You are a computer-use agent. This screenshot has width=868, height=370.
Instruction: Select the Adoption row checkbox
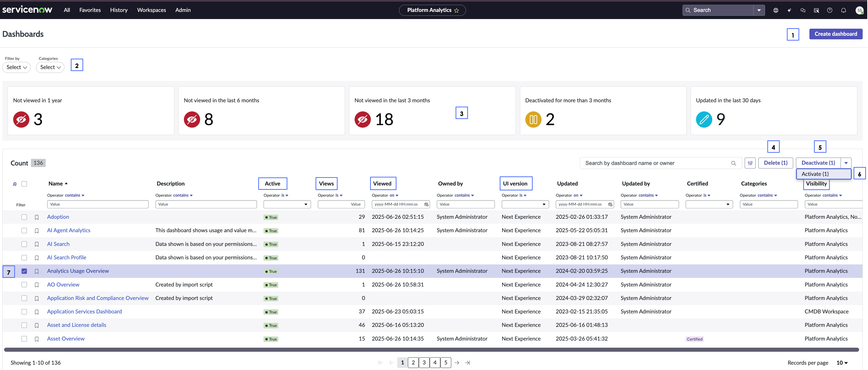tap(24, 217)
